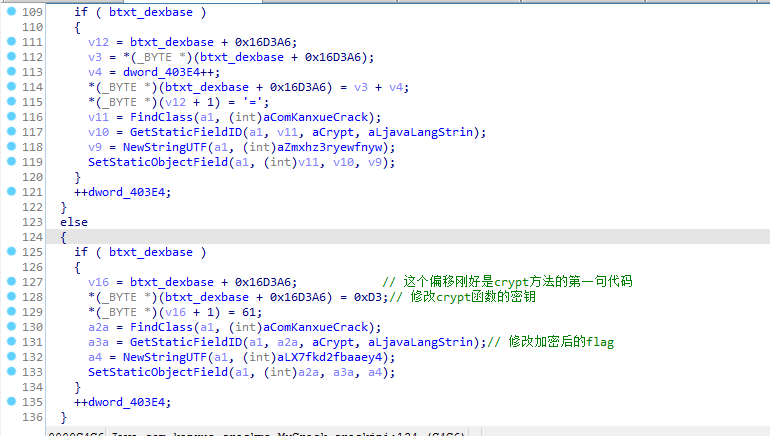The width and height of the screenshot is (770, 436).
Task: Toggle the breakpoint dot on line 125
Action: pyautogui.click(x=11, y=251)
